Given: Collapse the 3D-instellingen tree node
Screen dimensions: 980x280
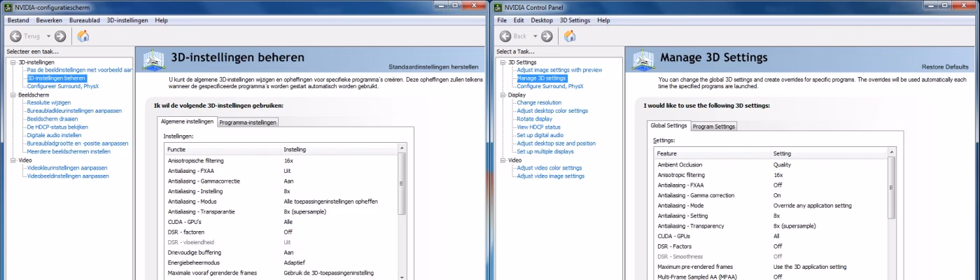Looking at the screenshot, I should coord(13,62).
